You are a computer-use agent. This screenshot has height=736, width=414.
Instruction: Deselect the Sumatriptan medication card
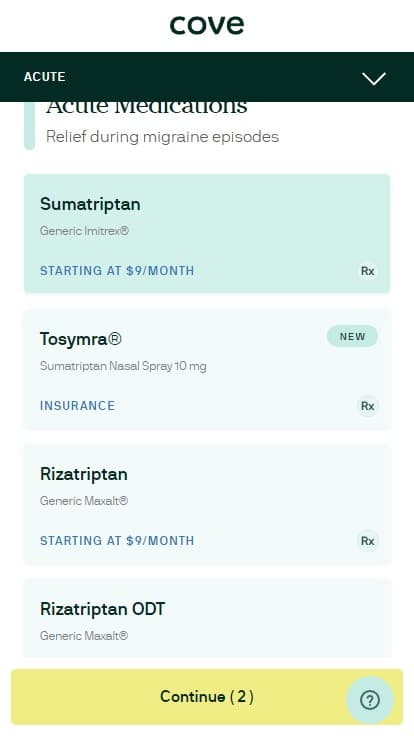207,234
